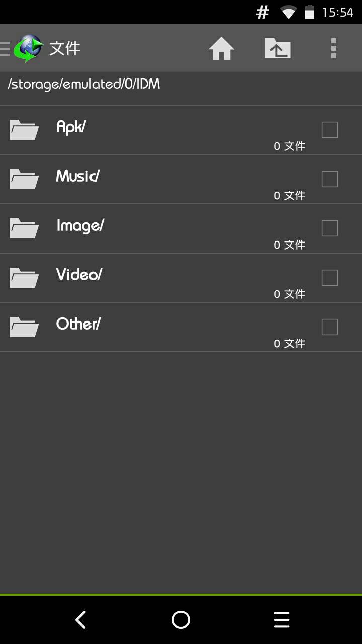Tick the Image folder checkbox

pyautogui.click(x=329, y=228)
